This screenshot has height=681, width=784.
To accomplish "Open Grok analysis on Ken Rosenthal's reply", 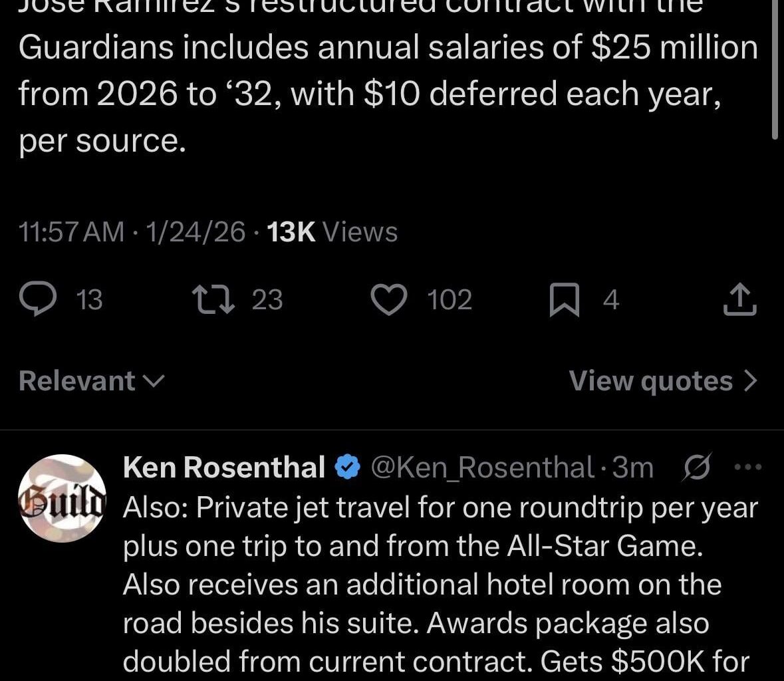I will [696, 467].
